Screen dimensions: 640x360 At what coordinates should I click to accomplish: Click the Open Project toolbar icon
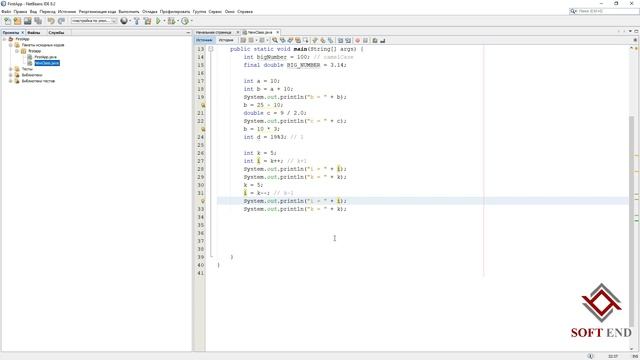pos(28,21)
